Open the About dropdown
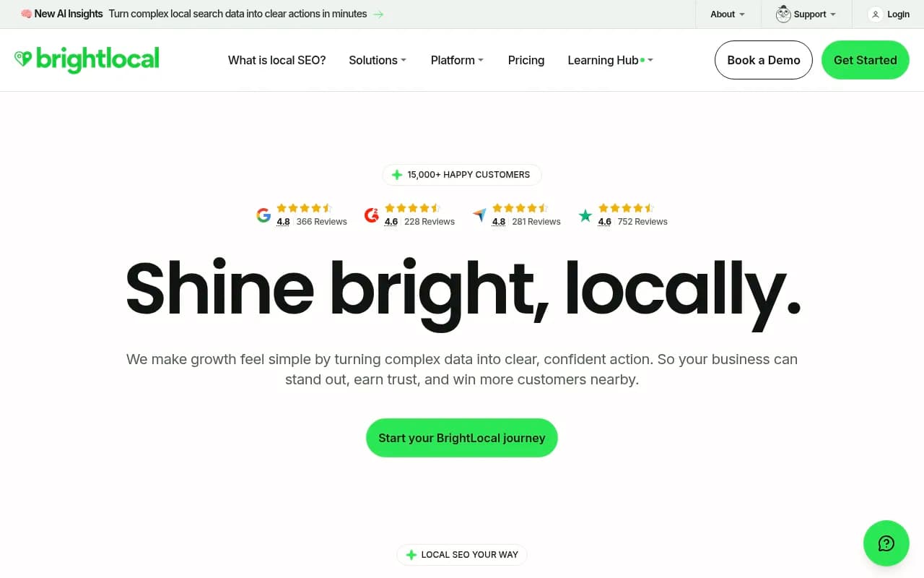Image resolution: width=924 pixels, height=578 pixels. (x=728, y=14)
